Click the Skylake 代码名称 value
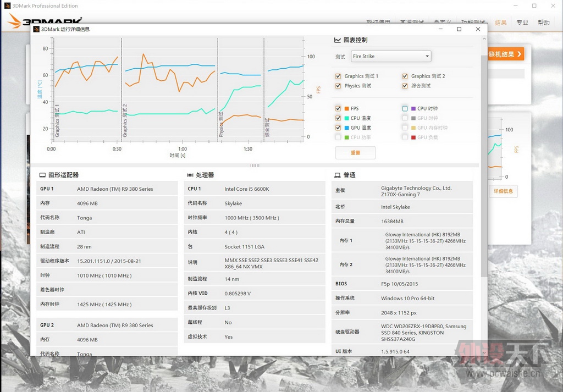 click(x=233, y=203)
